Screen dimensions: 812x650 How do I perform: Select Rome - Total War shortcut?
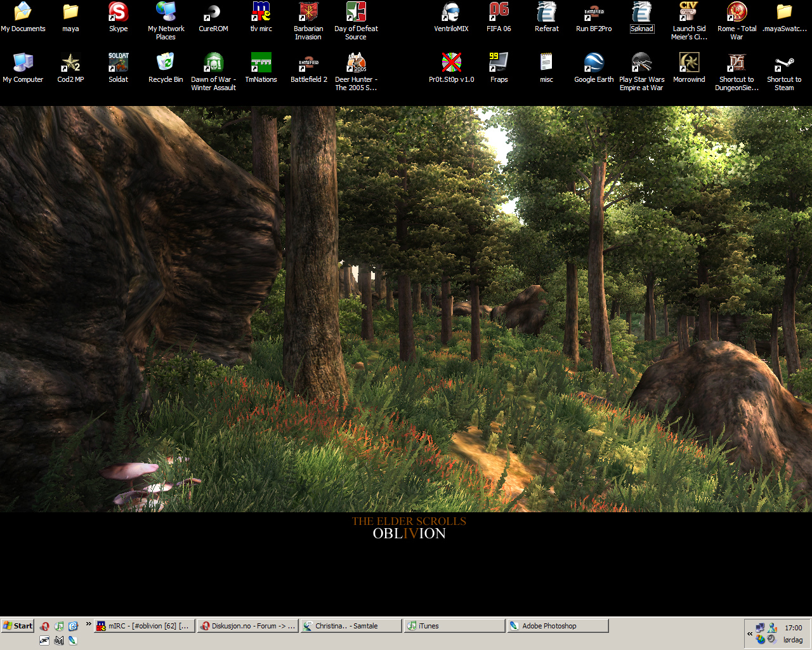click(x=737, y=21)
